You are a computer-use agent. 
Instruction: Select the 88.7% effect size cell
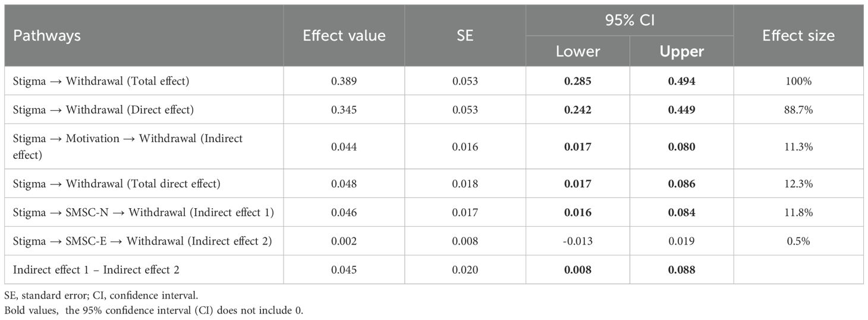[x=798, y=110]
